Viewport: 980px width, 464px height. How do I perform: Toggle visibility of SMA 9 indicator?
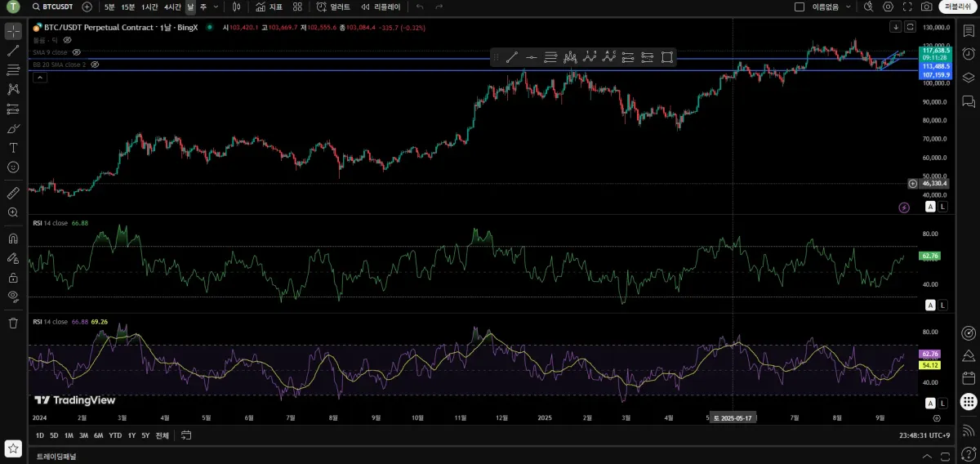click(x=77, y=52)
